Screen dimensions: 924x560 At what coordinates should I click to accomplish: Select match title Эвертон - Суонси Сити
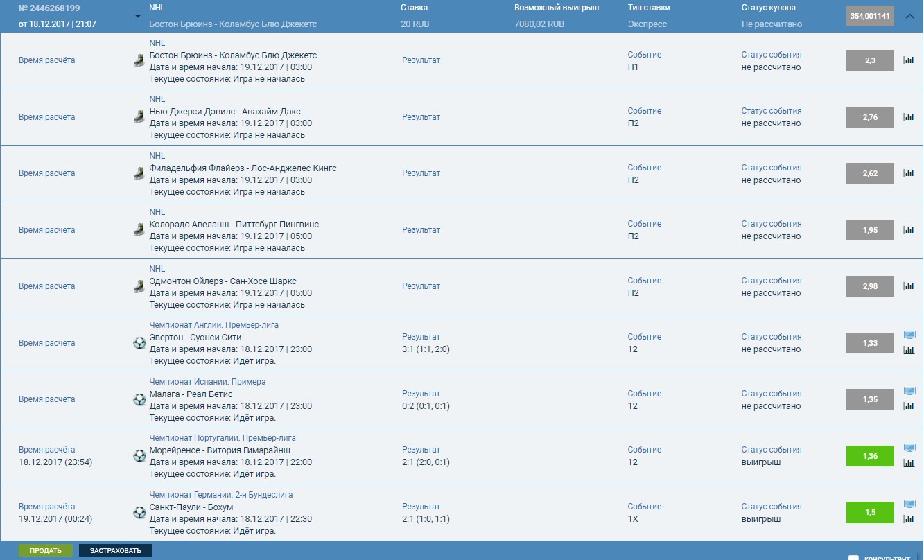[x=195, y=338]
